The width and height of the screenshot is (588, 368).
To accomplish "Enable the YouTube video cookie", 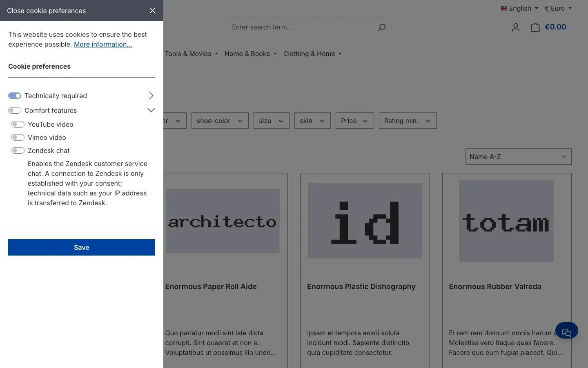I will (x=18, y=124).
